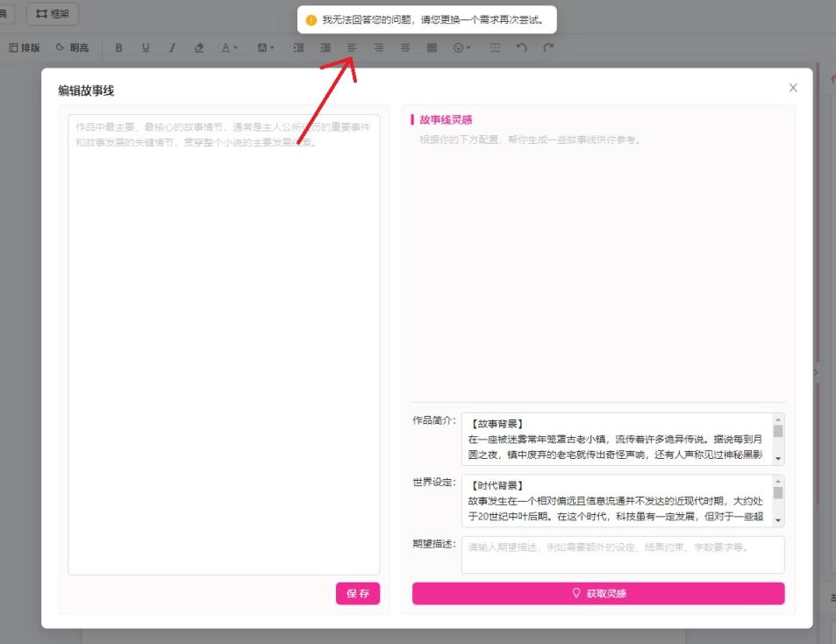Click the 作品简介 scrollbar down arrow
Viewport: 836px width, 644px height.
point(778,458)
